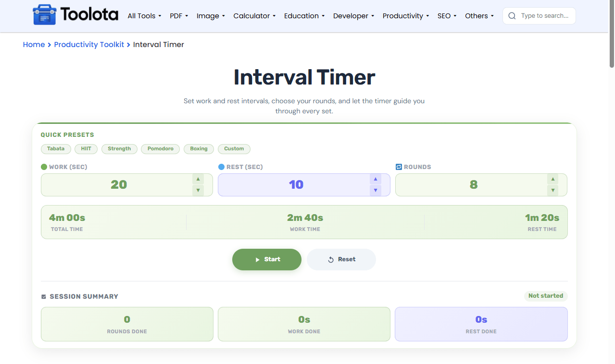
Task: Click the Rest seconds value 10
Action: click(296, 185)
